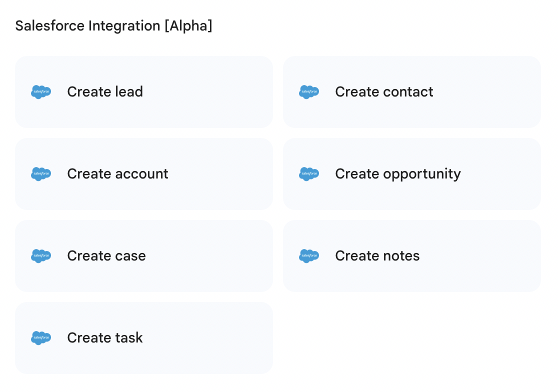
Task: Click the Salesforce Integration [Alpha] heading
Action: click(113, 26)
